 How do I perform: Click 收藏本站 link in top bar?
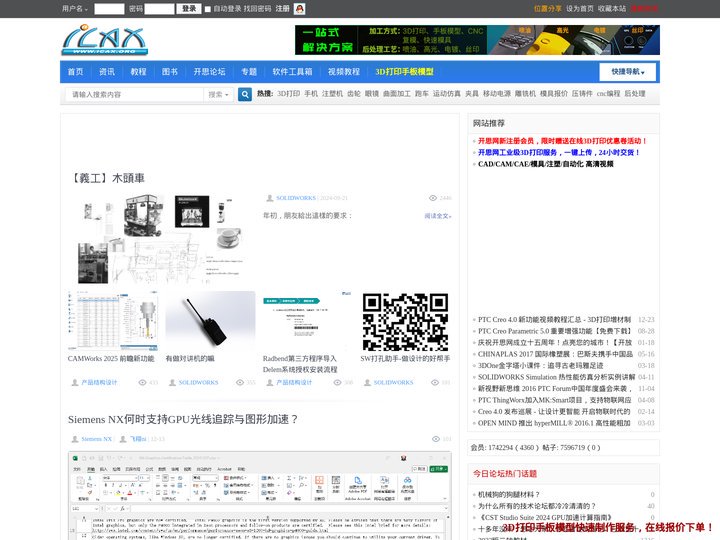tap(612, 9)
